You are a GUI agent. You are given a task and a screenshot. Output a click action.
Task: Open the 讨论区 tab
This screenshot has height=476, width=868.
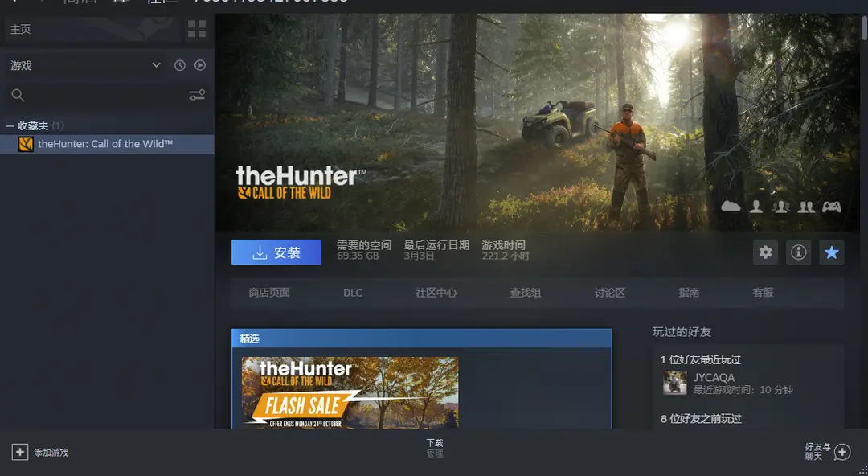point(609,293)
